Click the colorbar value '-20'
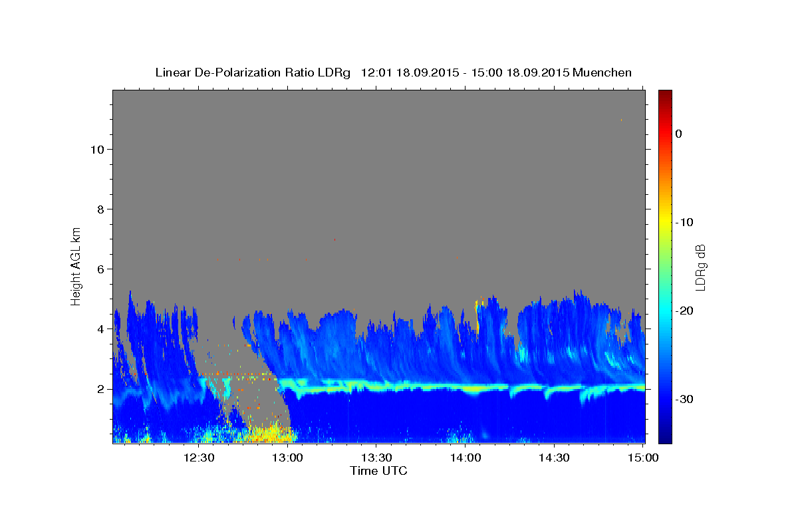 (684, 311)
